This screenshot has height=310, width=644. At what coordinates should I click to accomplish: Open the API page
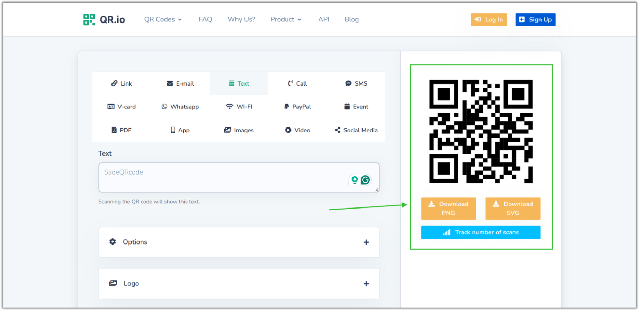(x=324, y=19)
